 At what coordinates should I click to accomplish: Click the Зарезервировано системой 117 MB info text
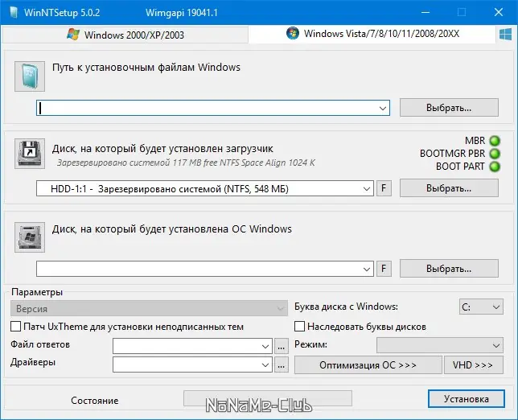[186, 163]
